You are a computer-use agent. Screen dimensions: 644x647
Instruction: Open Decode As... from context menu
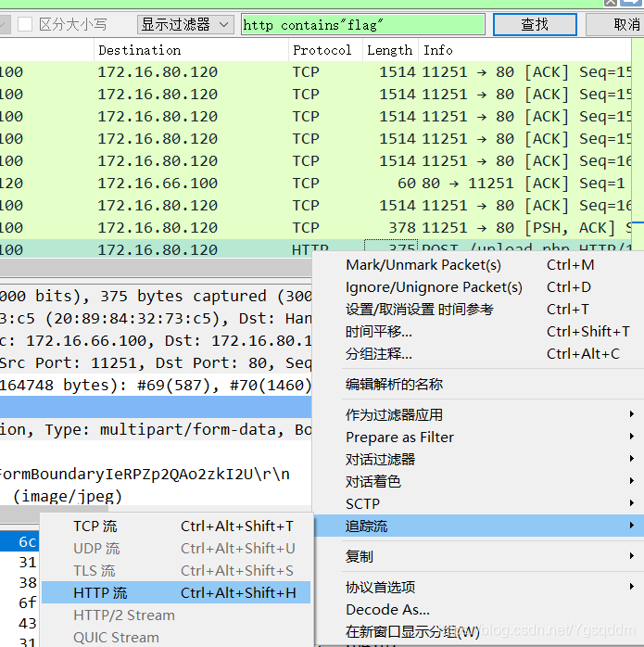click(478, 610)
